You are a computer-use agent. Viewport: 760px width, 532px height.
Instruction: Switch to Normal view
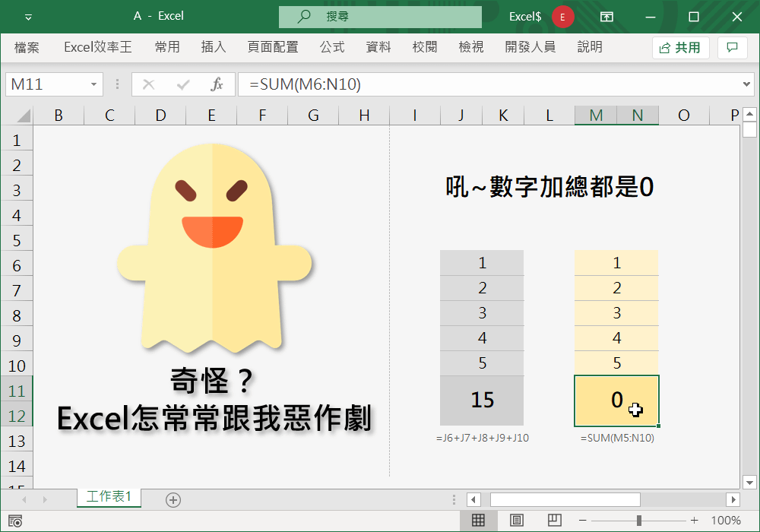click(478, 521)
